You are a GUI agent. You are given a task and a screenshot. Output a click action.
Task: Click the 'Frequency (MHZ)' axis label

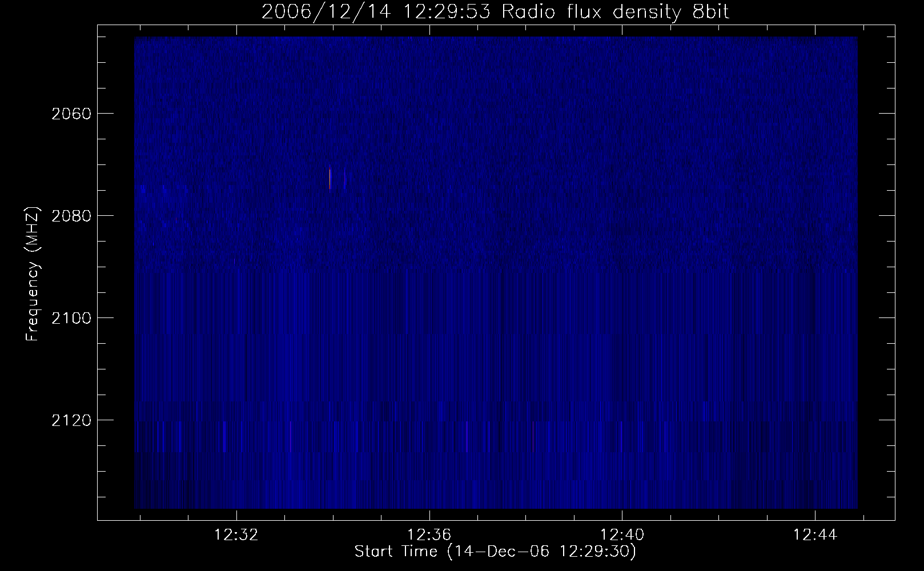pos(33,274)
